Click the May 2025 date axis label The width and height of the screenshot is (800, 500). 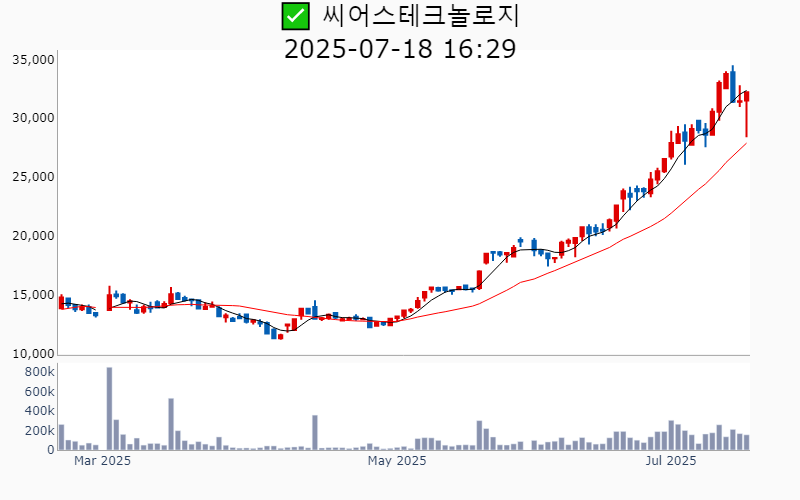tap(397, 461)
